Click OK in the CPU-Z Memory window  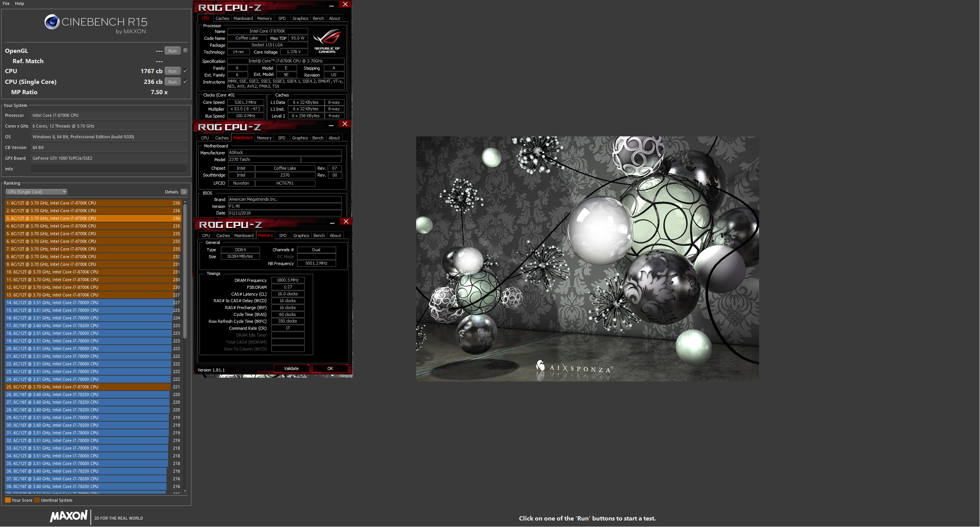[x=330, y=368]
